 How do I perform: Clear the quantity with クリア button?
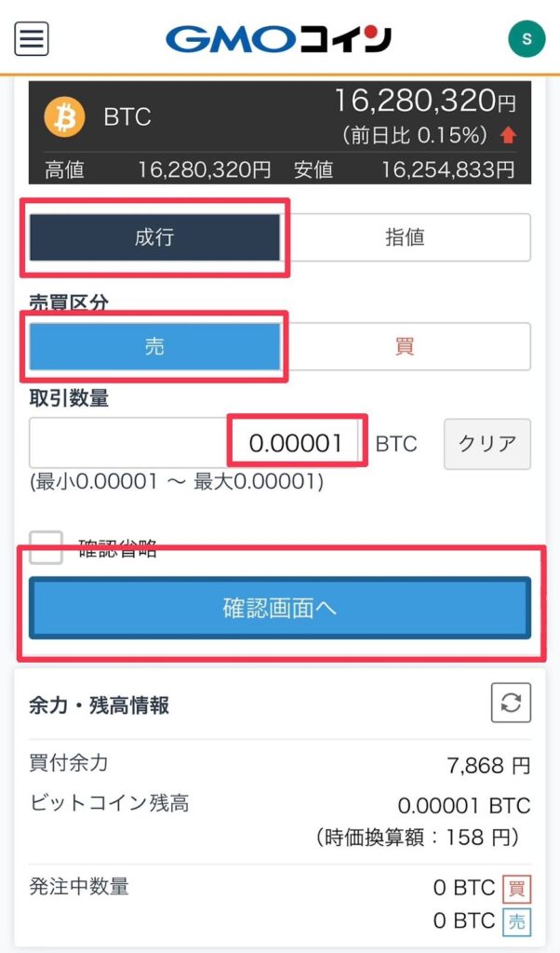pyautogui.click(x=487, y=444)
